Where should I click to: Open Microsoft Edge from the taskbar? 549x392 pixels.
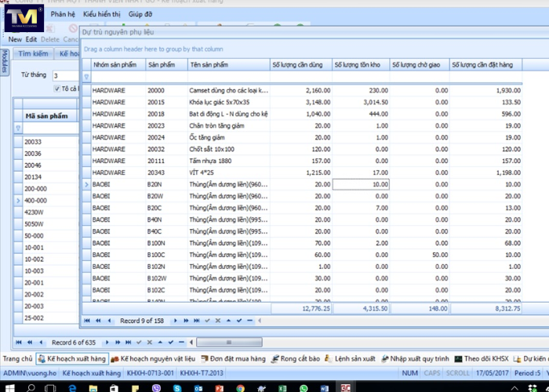(72, 387)
